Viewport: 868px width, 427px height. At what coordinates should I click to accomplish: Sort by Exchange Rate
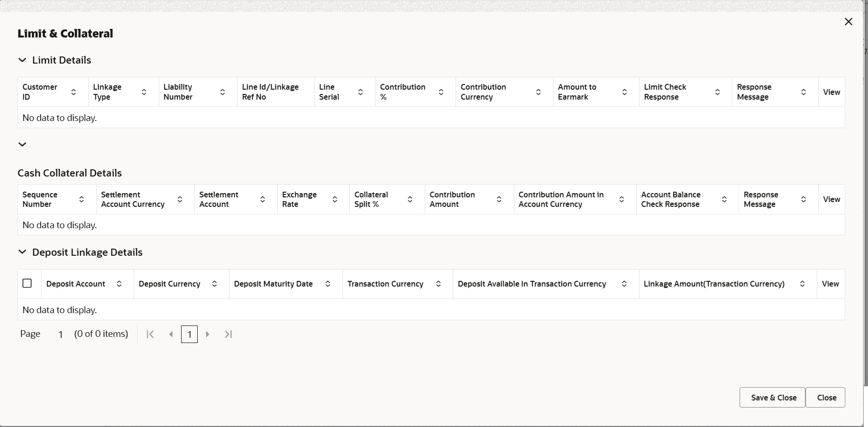point(335,199)
